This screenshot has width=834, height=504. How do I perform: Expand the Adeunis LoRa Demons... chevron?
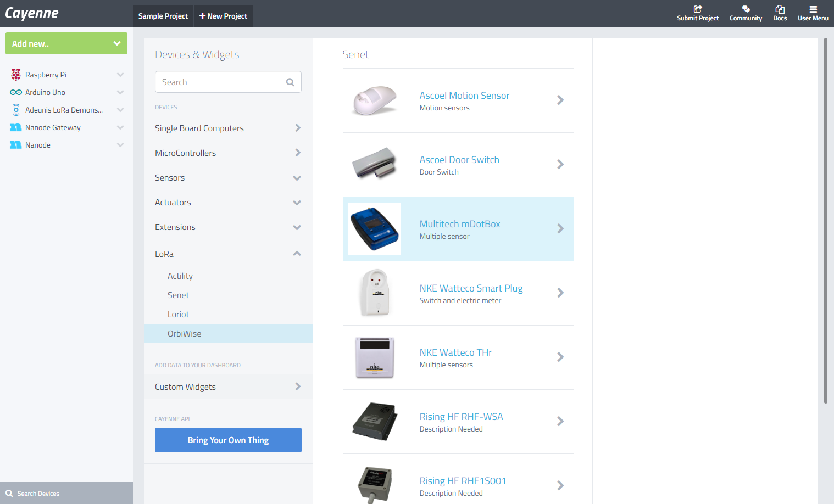click(x=120, y=110)
